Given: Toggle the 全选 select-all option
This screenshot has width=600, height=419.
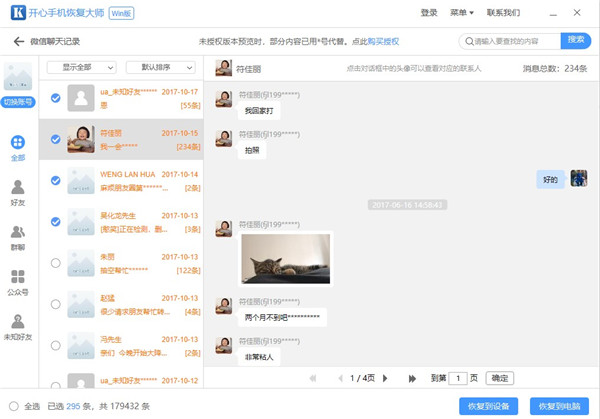Looking at the screenshot, I should click(14, 406).
